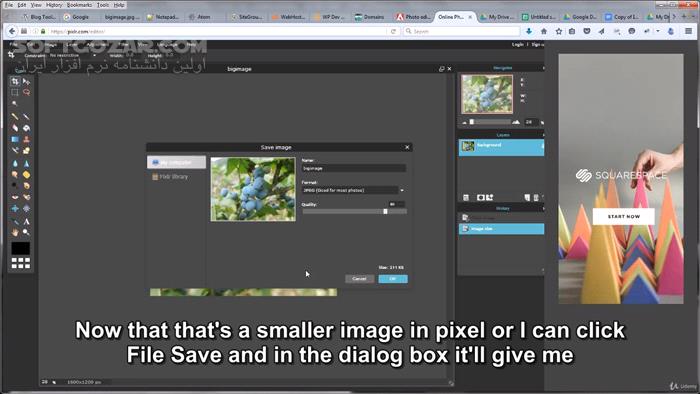Select the Eraser tool
This screenshot has width=700, height=394.
click(x=15, y=128)
